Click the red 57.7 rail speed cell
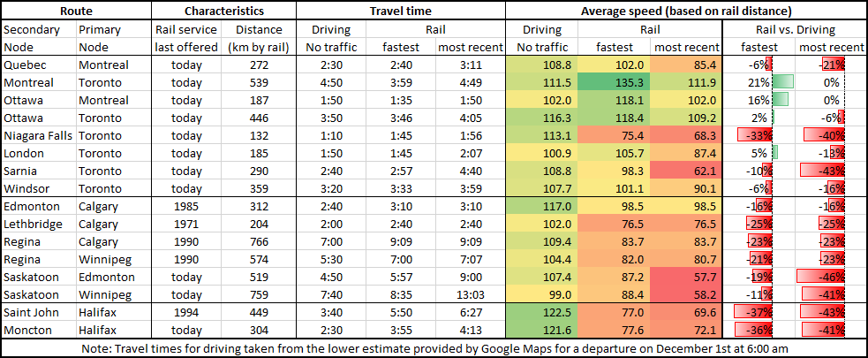This screenshot has width=868, height=358. [685, 277]
